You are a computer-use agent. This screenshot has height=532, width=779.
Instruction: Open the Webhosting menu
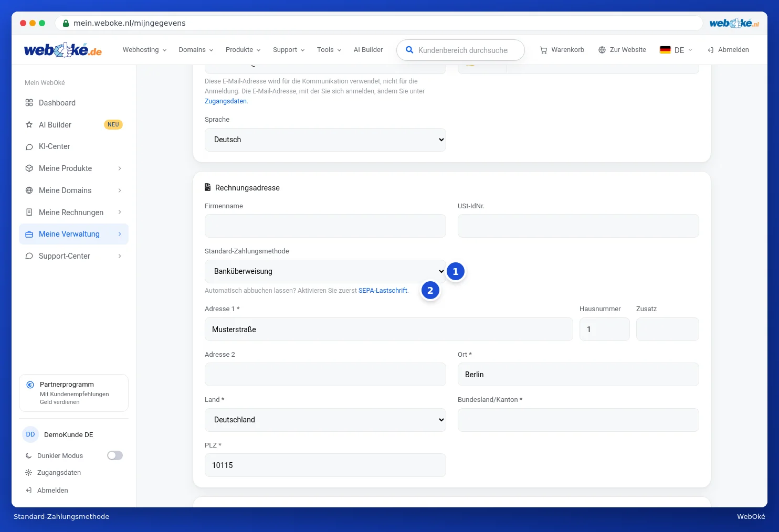coord(144,50)
